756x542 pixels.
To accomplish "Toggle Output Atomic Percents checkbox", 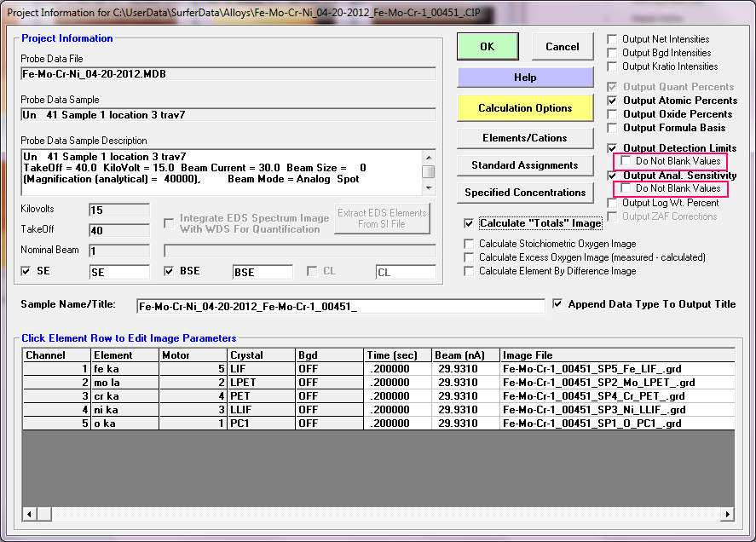I will coord(612,101).
